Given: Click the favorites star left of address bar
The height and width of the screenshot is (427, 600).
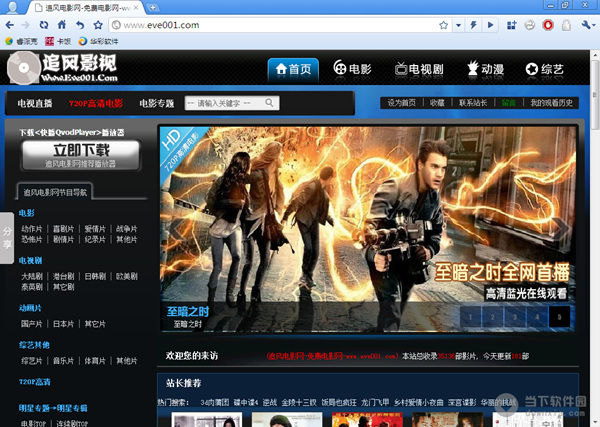Looking at the screenshot, I should pos(98,25).
